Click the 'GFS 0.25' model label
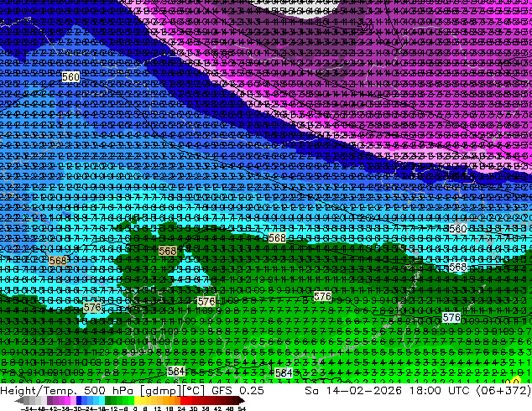532x411 pixels. [x=237, y=390]
